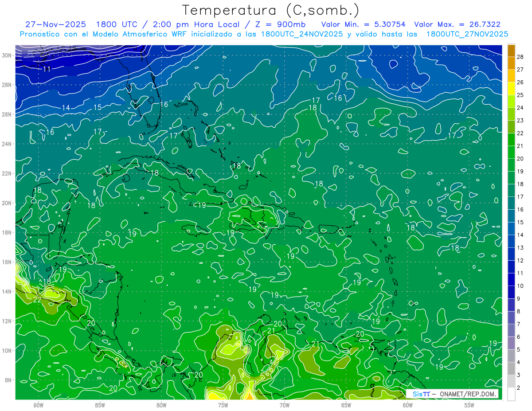
Task: Click the white swatch at the colorbar bottom
Action: 512,394
